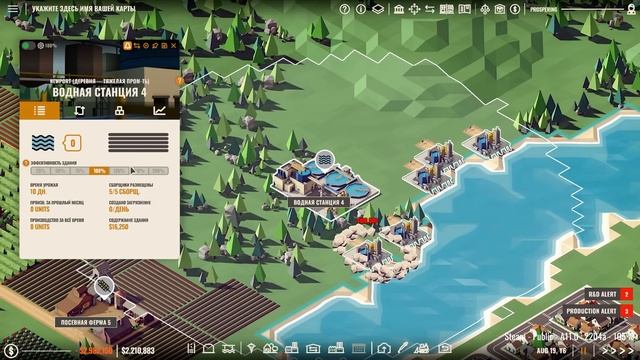Viewport: 640px width, 360px height.
Task: Open the Production Alert notification
Action: 597,311
